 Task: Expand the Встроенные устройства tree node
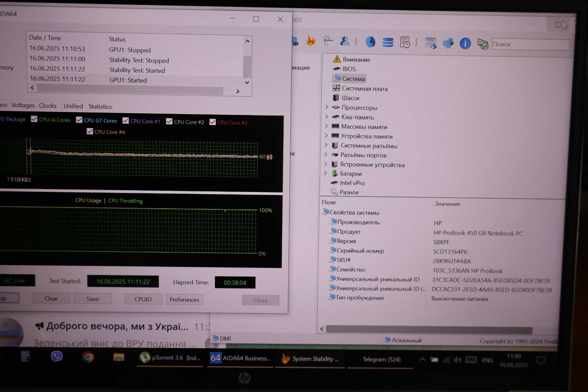[325, 164]
